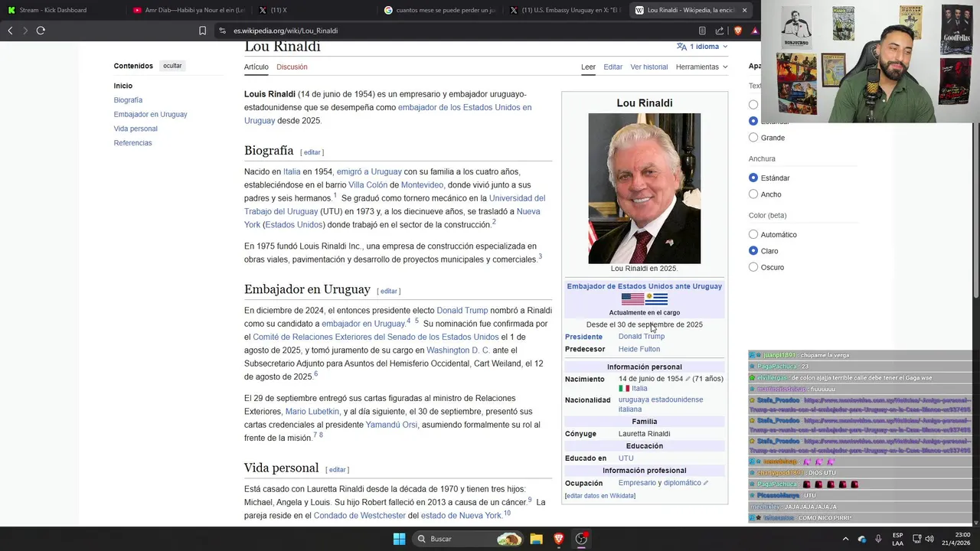980x551 pixels.
Task: Open the Artículo tab
Action: point(256,67)
